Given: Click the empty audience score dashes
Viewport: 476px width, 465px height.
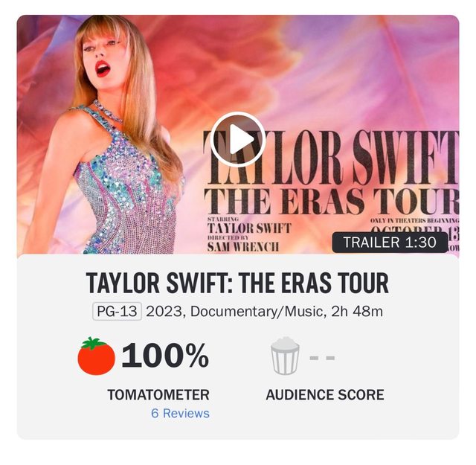Looking at the screenshot, I should pyautogui.click(x=322, y=358).
